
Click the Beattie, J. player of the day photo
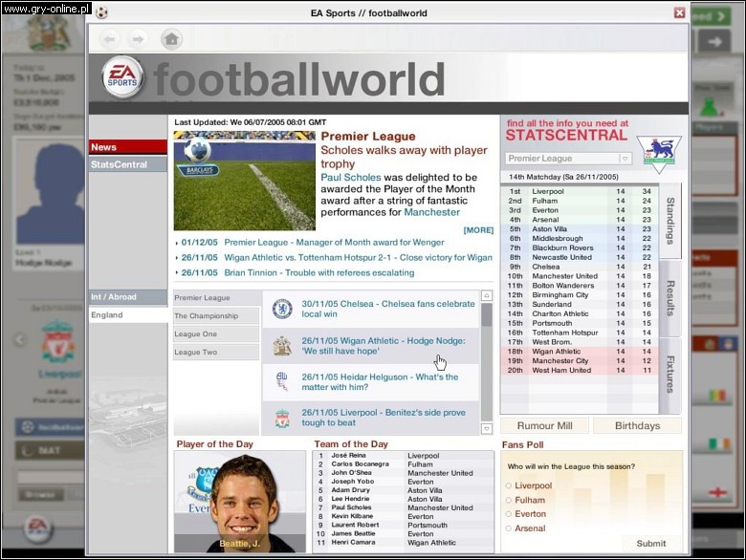click(240, 502)
